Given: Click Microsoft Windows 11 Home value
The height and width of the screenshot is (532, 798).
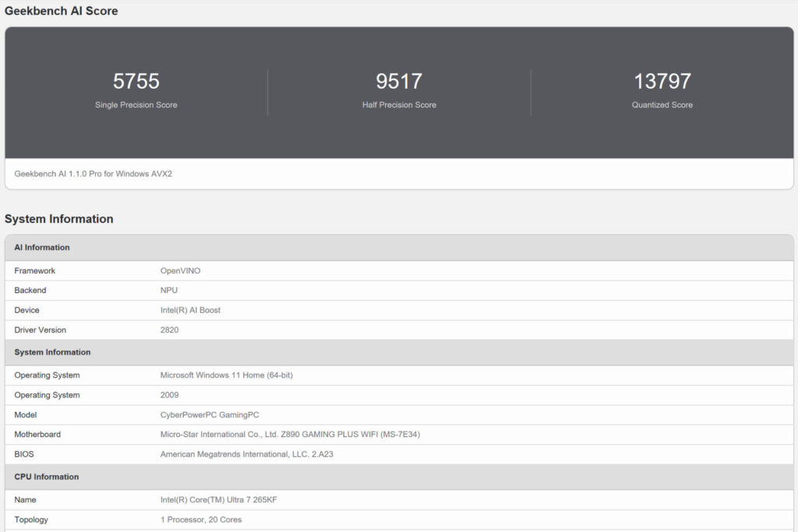Looking at the screenshot, I should point(226,375).
